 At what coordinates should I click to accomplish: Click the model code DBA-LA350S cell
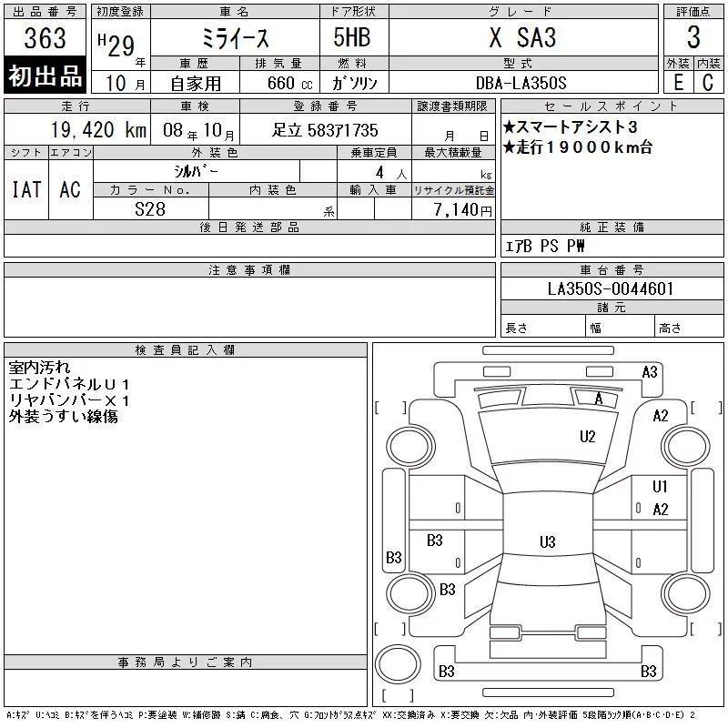(x=521, y=83)
